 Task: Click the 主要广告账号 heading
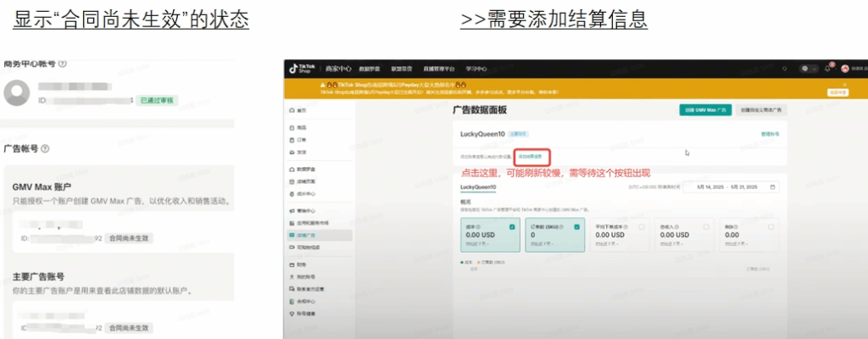(38, 276)
